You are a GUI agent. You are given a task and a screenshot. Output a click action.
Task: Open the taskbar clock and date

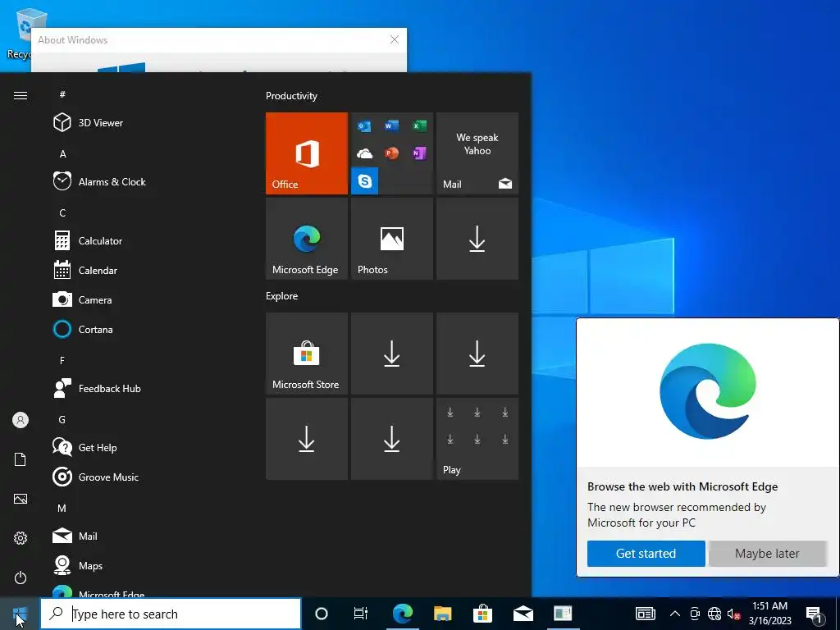tap(769, 614)
